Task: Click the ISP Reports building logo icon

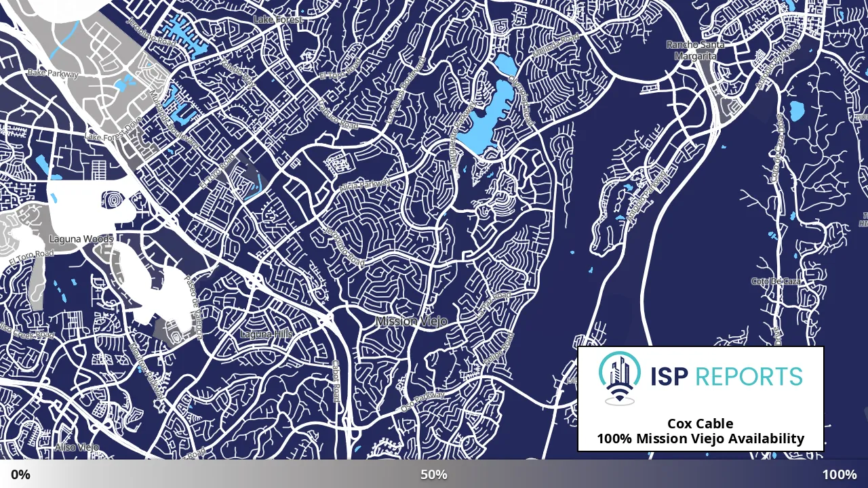Action: [620, 378]
